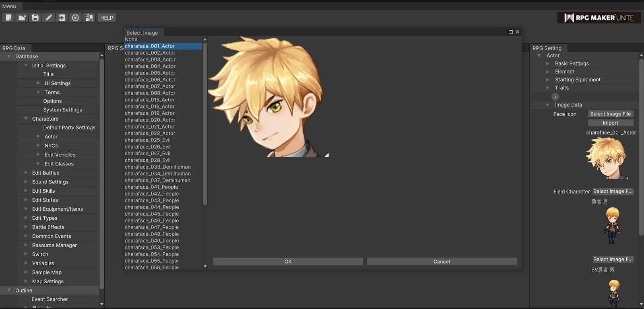Choose charaface_033_Demihuman from the list
644x309 pixels.
point(157,167)
